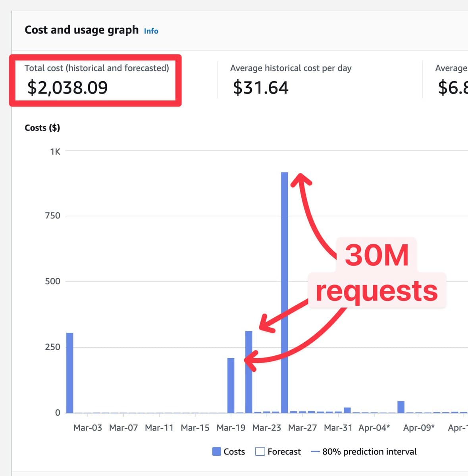The width and height of the screenshot is (468, 476).
Task: Select the 'Cost and usage graph' heading
Action: click(82, 30)
